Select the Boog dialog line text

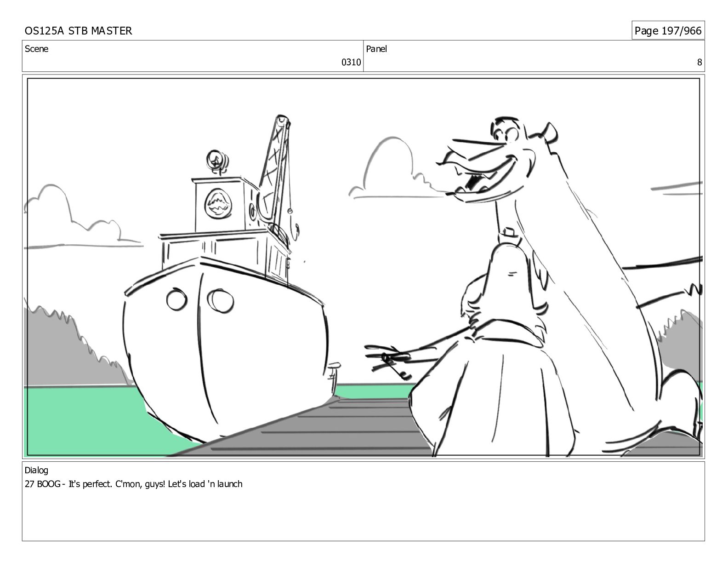133,484
